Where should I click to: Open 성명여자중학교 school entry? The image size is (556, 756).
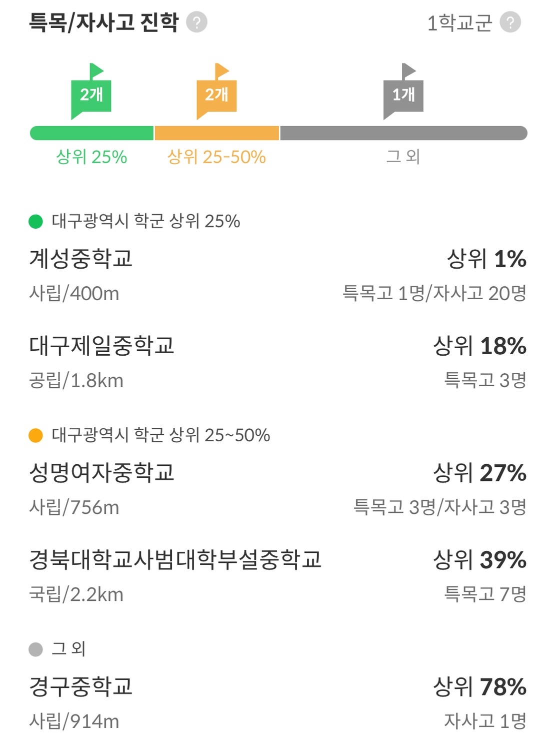(x=278, y=489)
